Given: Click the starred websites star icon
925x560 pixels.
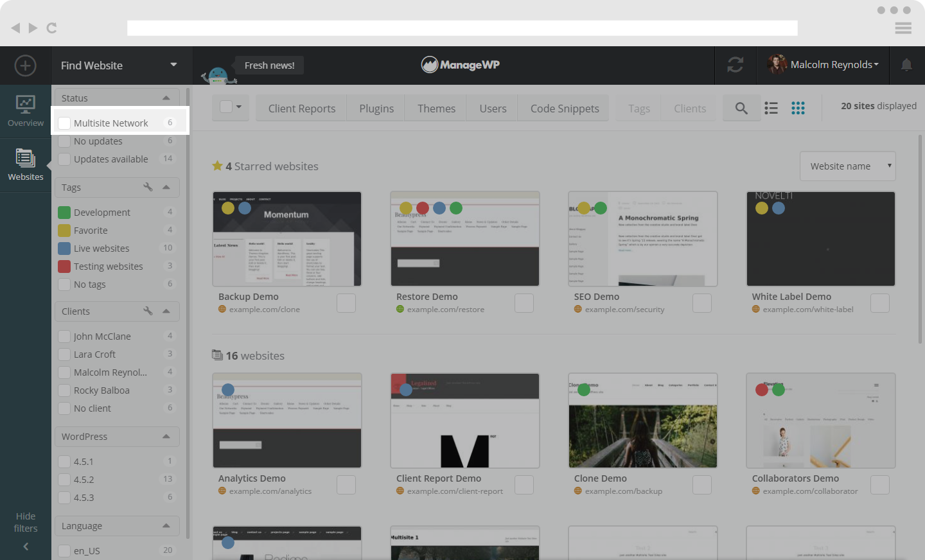Looking at the screenshot, I should click(217, 166).
